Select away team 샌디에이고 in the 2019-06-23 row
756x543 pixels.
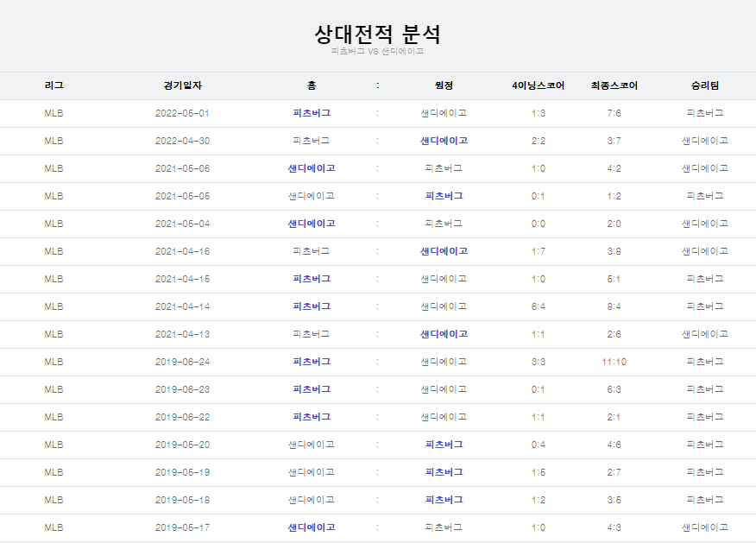pyautogui.click(x=444, y=389)
